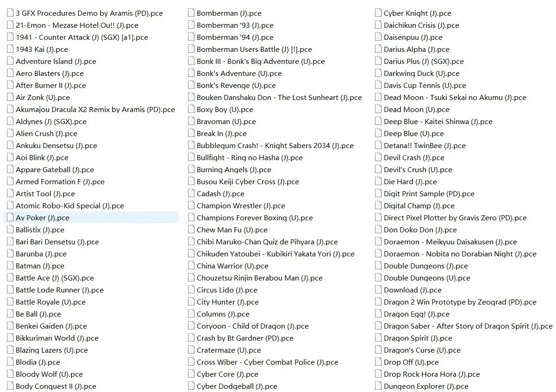Viewport: 556px width, 392px height.
Task: Click the file icon for Batman (J).pce
Action: click(10, 266)
